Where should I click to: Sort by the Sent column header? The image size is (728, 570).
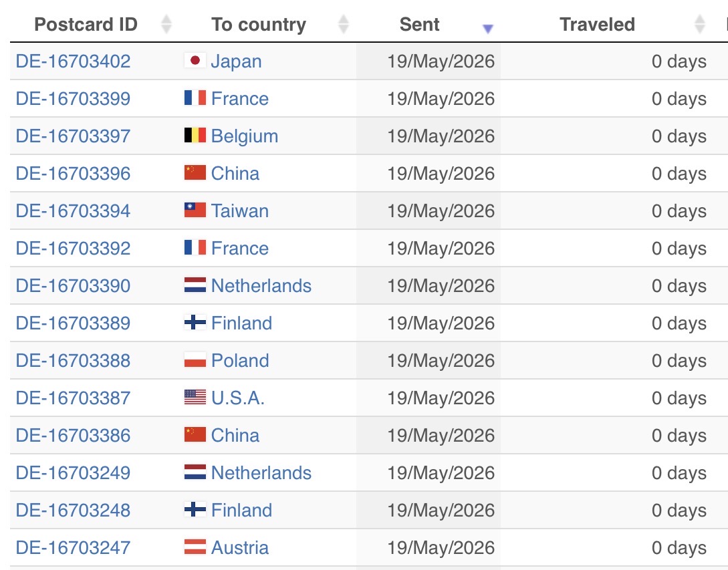pyautogui.click(x=419, y=24)
